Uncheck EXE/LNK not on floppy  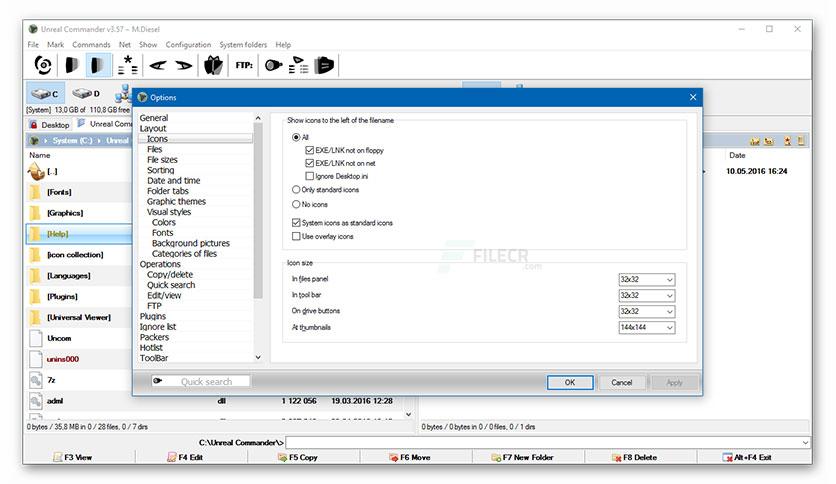tap(309, 150)
